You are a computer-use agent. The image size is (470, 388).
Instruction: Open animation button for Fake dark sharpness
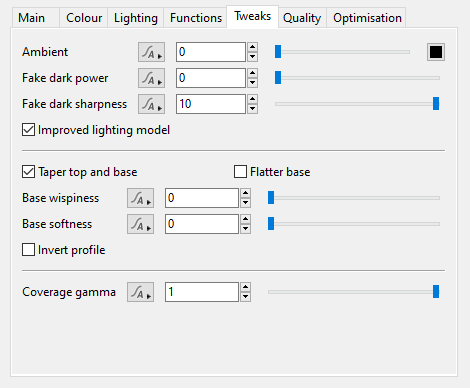152,104
